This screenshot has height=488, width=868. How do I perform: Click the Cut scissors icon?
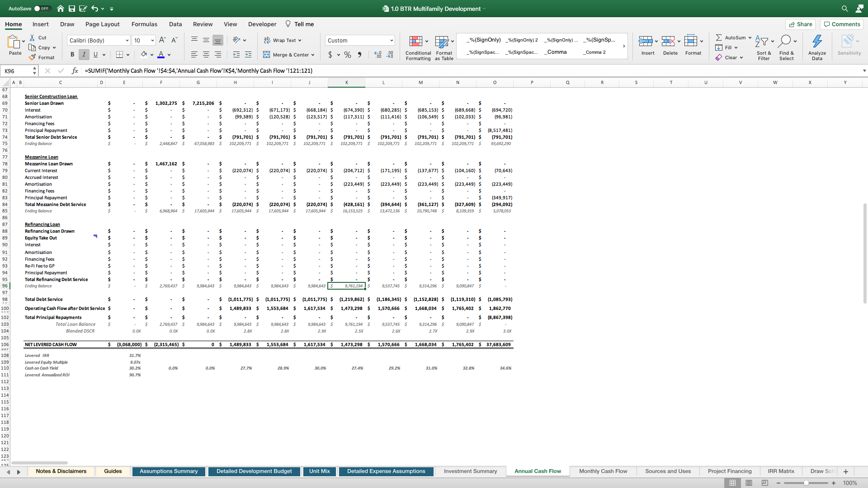click(x=32, y=38)
